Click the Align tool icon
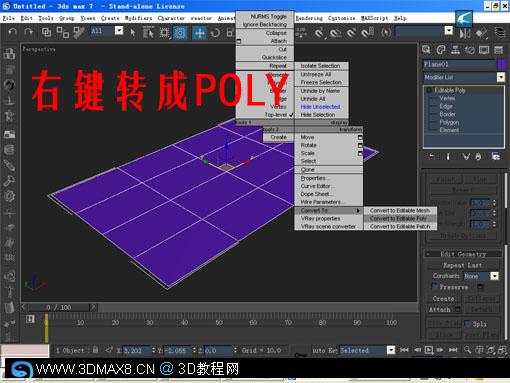This screenshot has height=383, width=510. pyautogui.click(x=481, y=33)
